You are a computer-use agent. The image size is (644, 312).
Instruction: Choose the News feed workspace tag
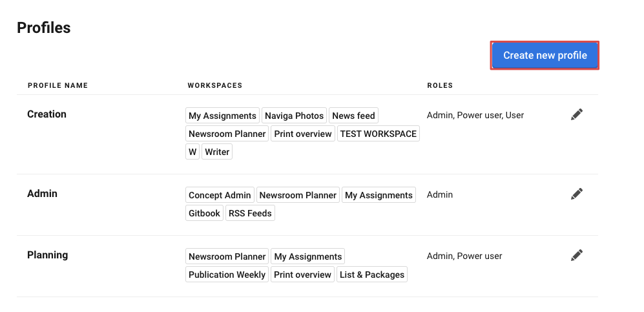tap(353, 116)
